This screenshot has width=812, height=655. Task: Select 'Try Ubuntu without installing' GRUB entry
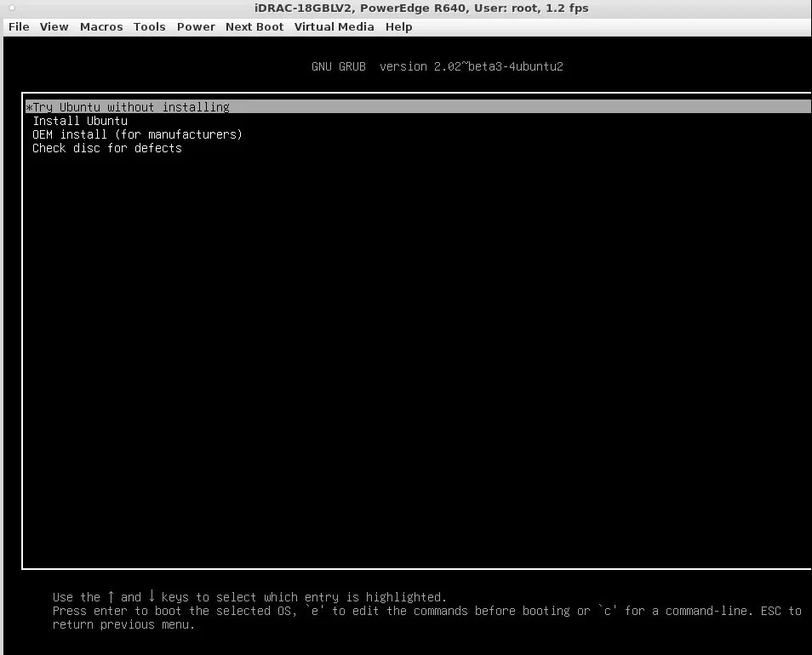[418, 107]
